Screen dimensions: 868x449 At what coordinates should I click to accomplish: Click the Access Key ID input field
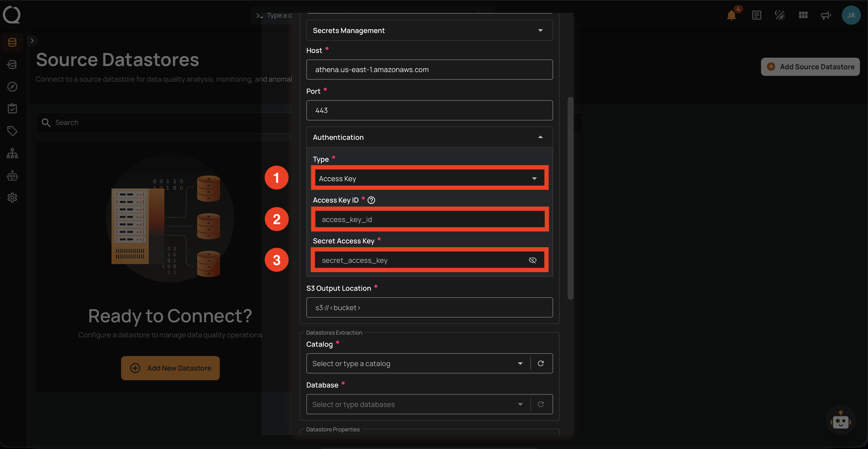pos(430,219)
